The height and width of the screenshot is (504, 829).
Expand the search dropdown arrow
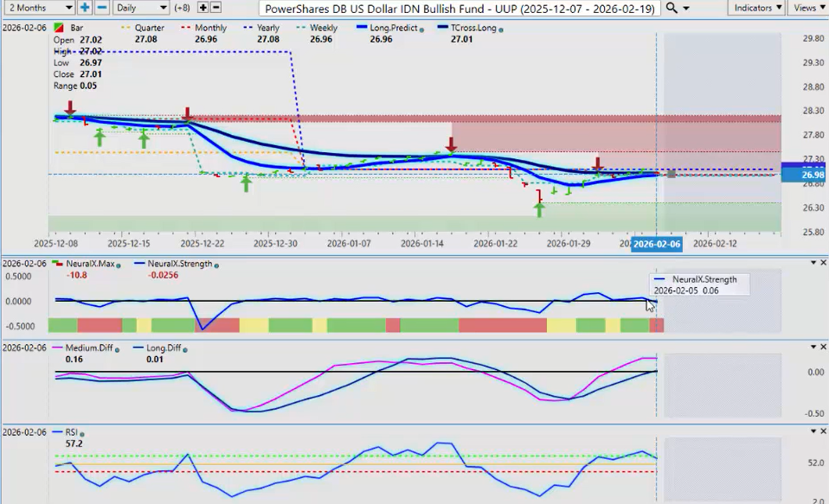[686, 8]
